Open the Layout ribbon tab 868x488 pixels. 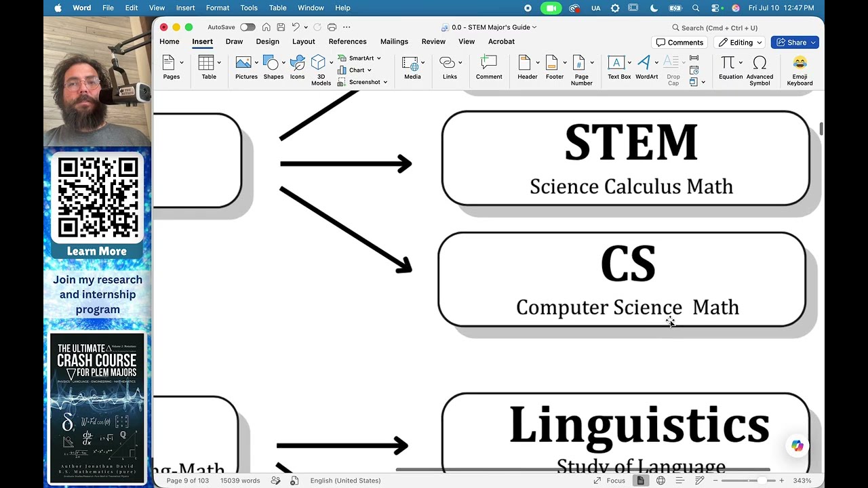tap(303, 41)
